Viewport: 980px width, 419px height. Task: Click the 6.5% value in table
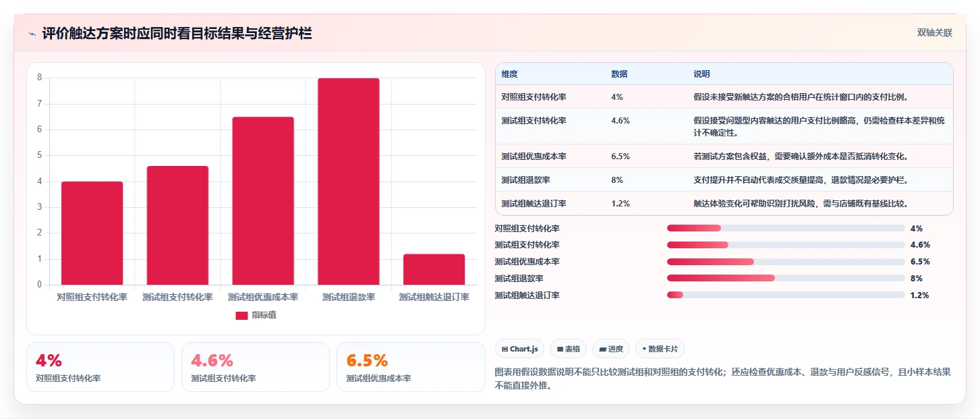[621, 156]
